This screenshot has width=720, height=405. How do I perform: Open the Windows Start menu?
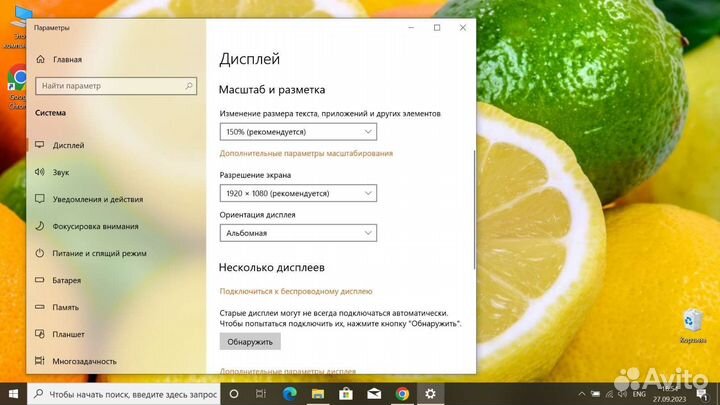(13, 394)
